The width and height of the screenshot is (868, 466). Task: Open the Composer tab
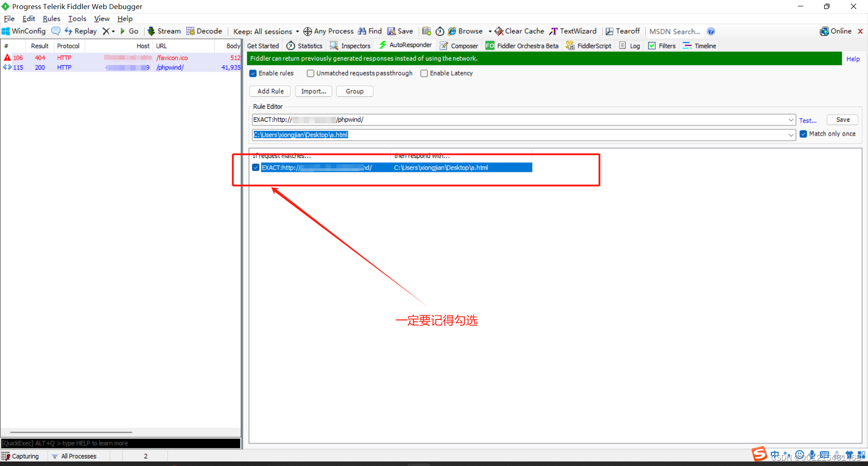[459, 46]
